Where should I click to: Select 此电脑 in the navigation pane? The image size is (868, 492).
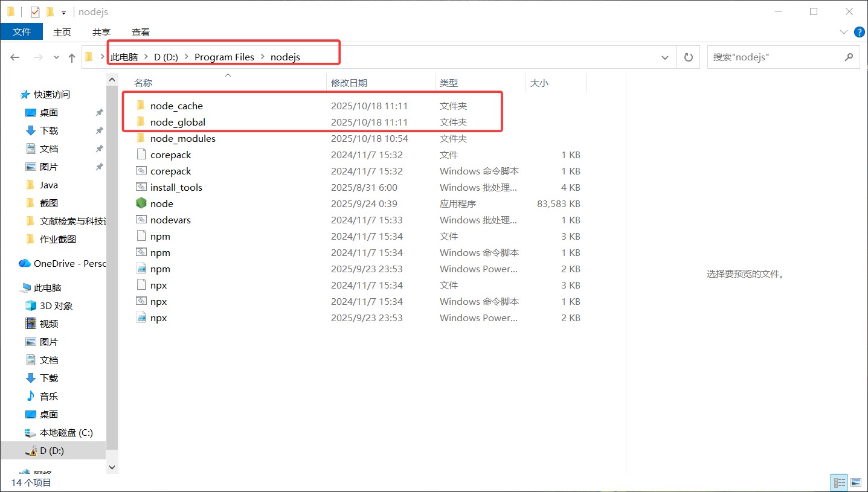pyautogui.click(x=47, y=287)
